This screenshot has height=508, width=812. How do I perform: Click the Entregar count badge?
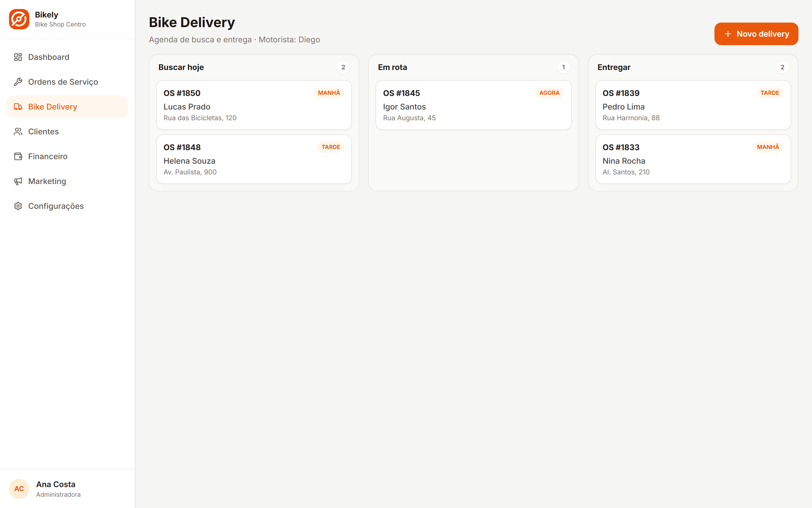click(782, 67)
